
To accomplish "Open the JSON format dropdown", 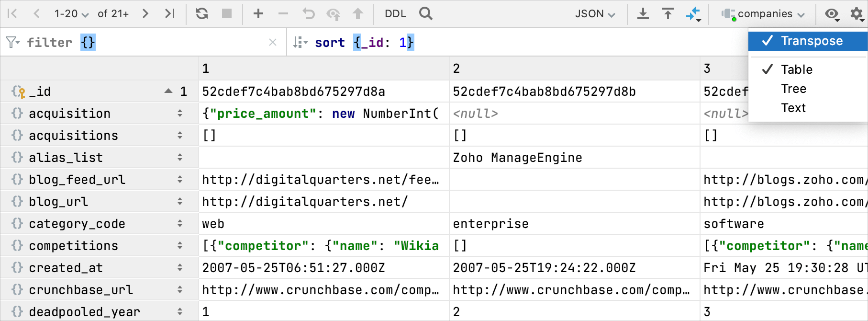I will [595, 14].
